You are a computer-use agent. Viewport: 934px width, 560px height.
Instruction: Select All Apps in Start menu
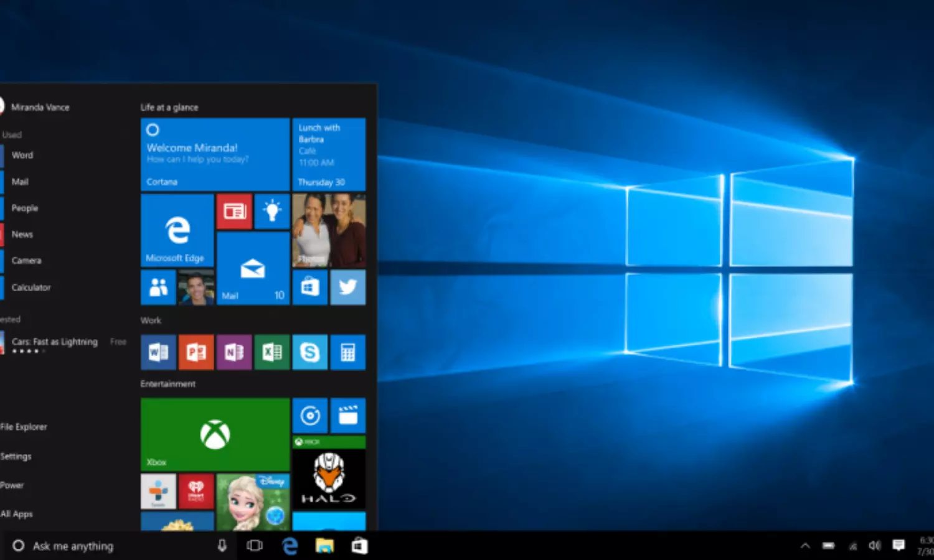pyautogui.click(x=17, y=514)
